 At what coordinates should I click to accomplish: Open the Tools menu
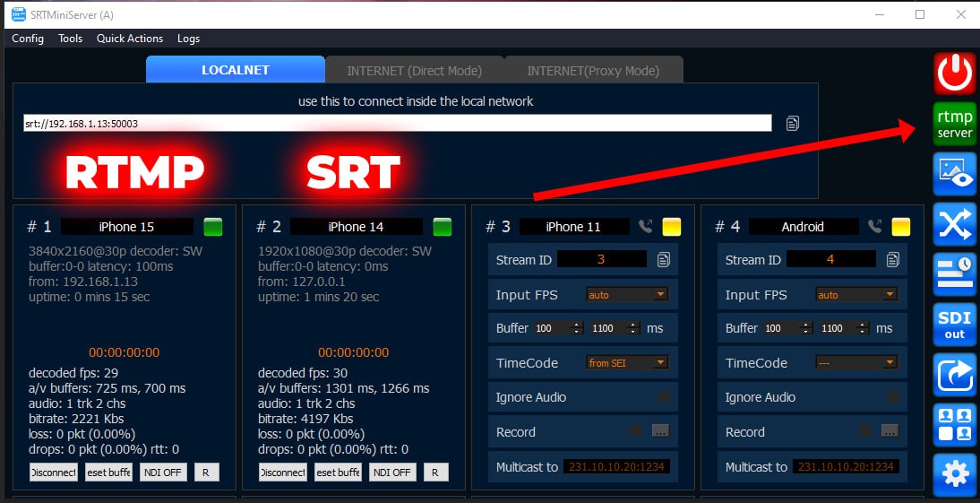coord(71,39)
